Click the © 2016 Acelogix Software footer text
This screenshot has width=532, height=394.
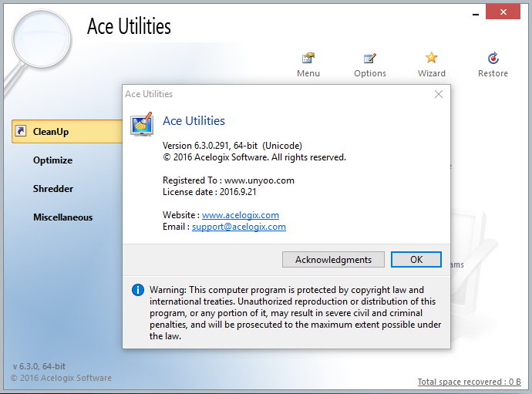(x=61, y=378)
